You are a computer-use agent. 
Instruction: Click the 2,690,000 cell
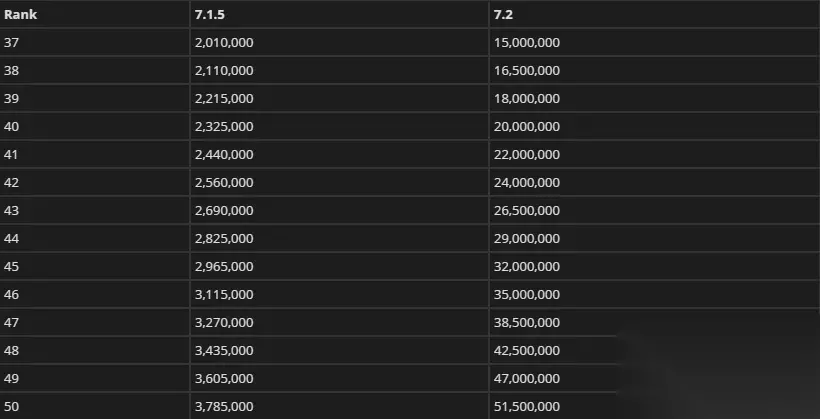pos(224,210)
